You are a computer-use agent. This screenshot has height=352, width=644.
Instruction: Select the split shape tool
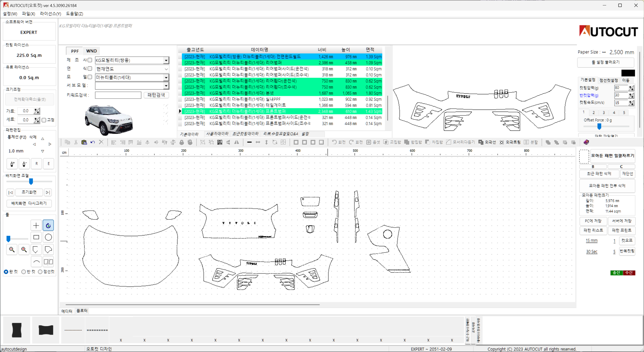tap(48, 262)
